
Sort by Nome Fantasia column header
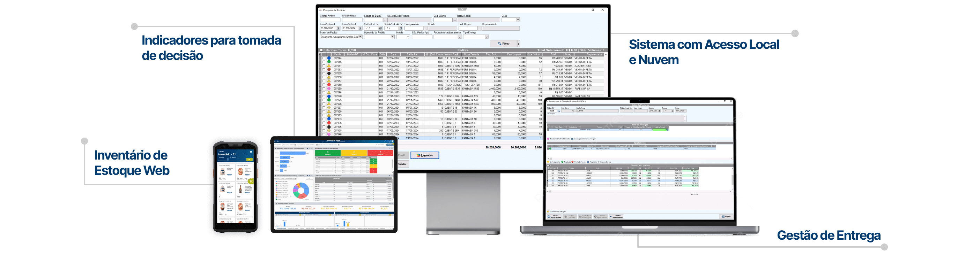pos(472,55)
